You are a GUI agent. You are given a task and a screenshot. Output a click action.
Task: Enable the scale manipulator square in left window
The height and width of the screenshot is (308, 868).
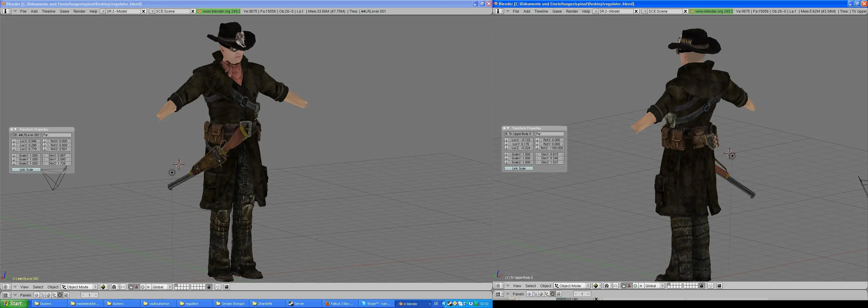(148, 287)
